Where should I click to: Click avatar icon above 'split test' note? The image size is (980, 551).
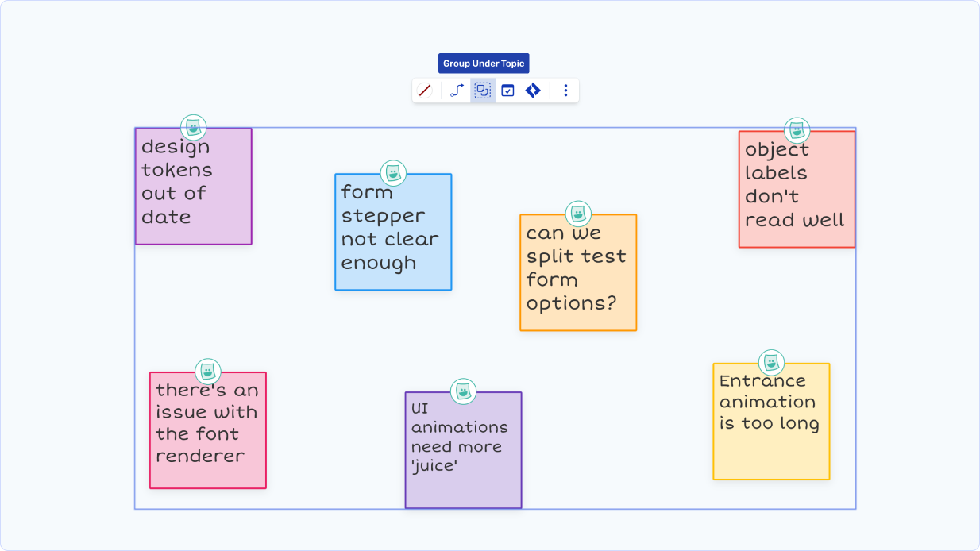[578, 213]
